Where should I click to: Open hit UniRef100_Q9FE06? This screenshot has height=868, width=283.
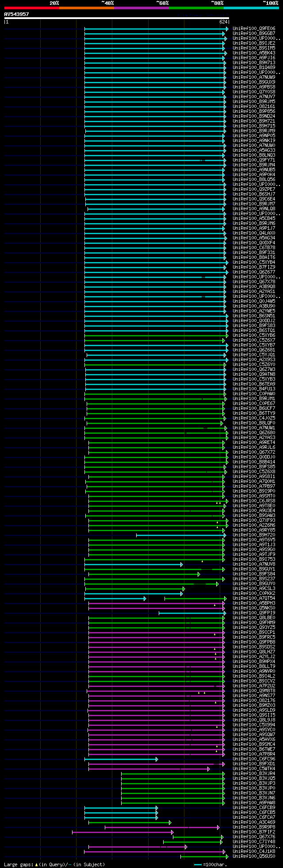click(x=254, y=29)
